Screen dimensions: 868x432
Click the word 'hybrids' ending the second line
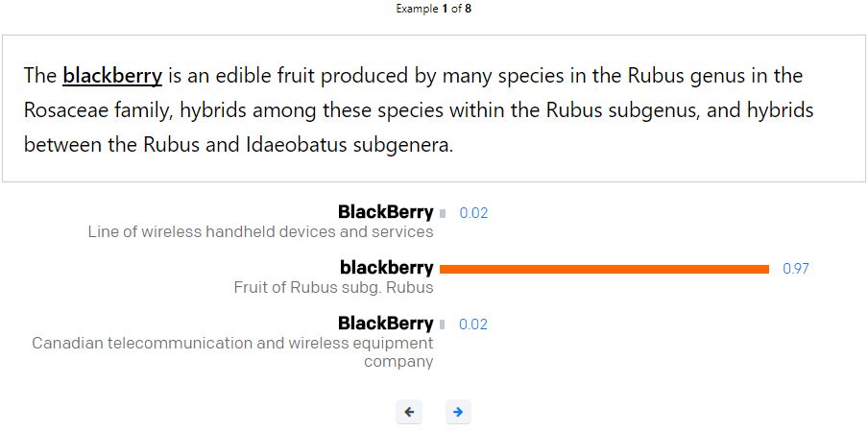click(x=781, y=110)
